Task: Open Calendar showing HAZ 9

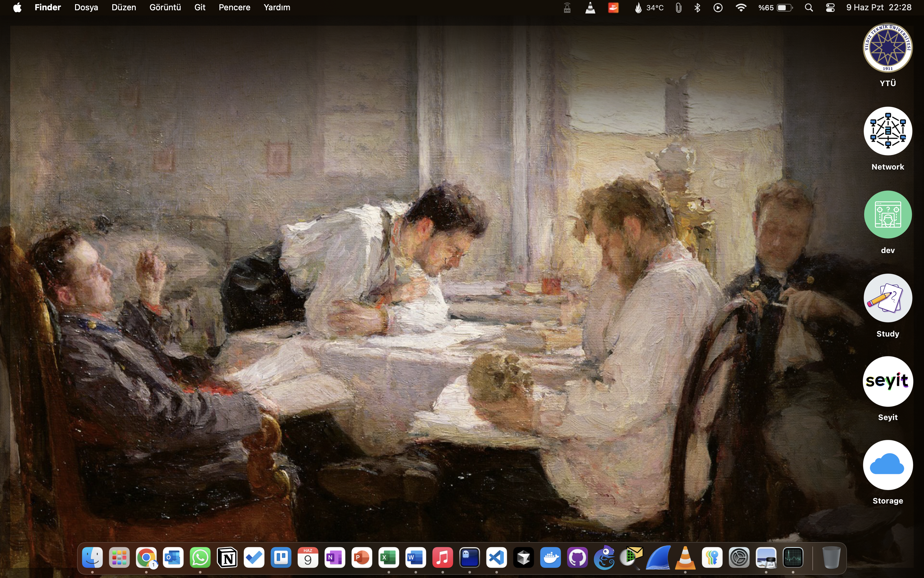Action: pos(308,558)
